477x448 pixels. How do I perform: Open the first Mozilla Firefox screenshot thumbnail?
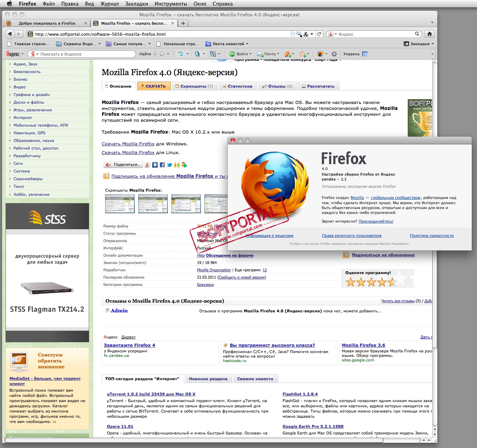point(120,203)
